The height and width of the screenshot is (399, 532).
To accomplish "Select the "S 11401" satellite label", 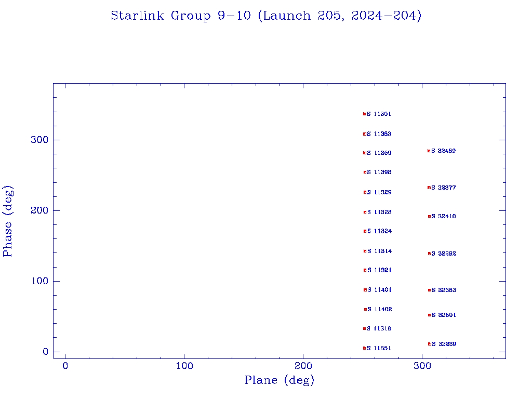I will coord(379,290).
